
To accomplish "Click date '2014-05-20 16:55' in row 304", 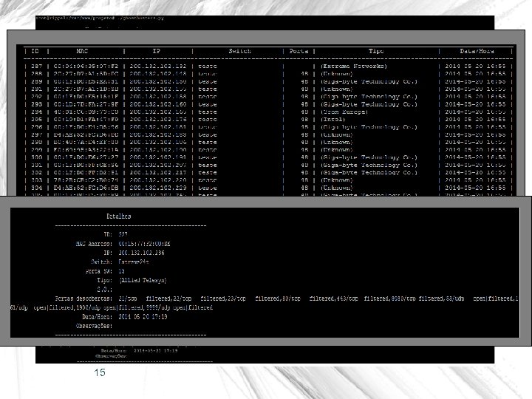I will click(475, 188).
